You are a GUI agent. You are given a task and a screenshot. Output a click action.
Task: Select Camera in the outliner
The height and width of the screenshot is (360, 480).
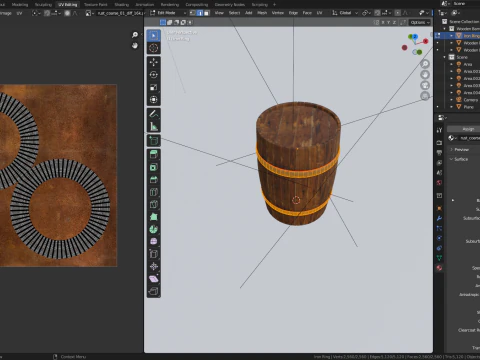click(x=470, y=100)
